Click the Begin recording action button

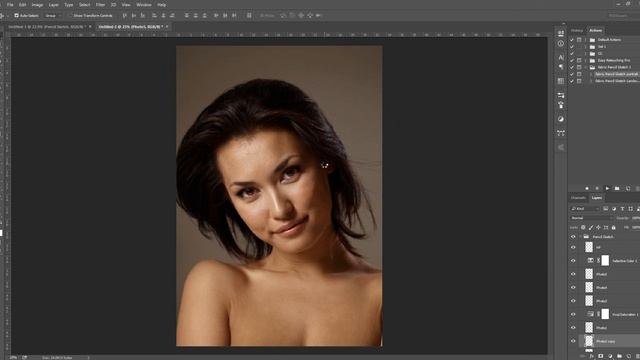[x=597, y=188]
